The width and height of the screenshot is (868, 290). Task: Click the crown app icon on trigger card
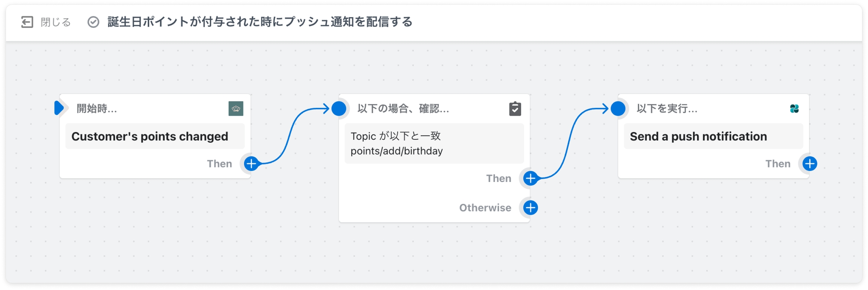(x=236, y=108)
